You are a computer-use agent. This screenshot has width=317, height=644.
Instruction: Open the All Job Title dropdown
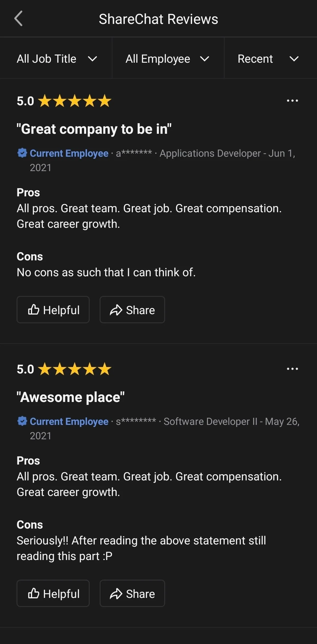tap(56, 59)
